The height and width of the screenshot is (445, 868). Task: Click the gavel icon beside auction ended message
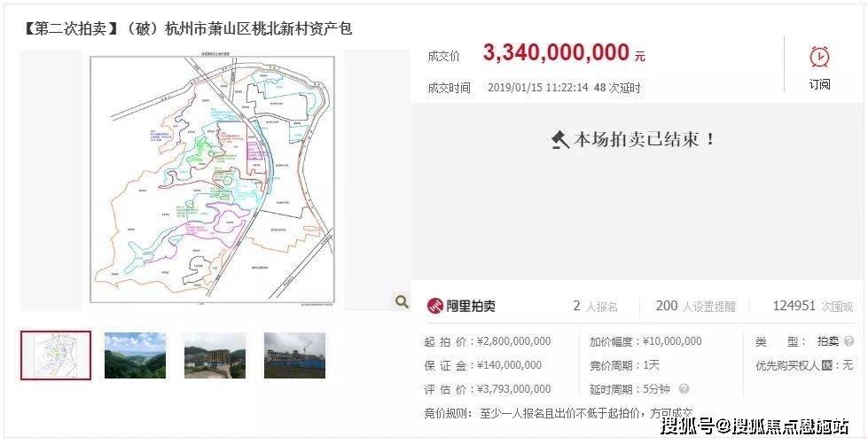click(x=560, y=139)
